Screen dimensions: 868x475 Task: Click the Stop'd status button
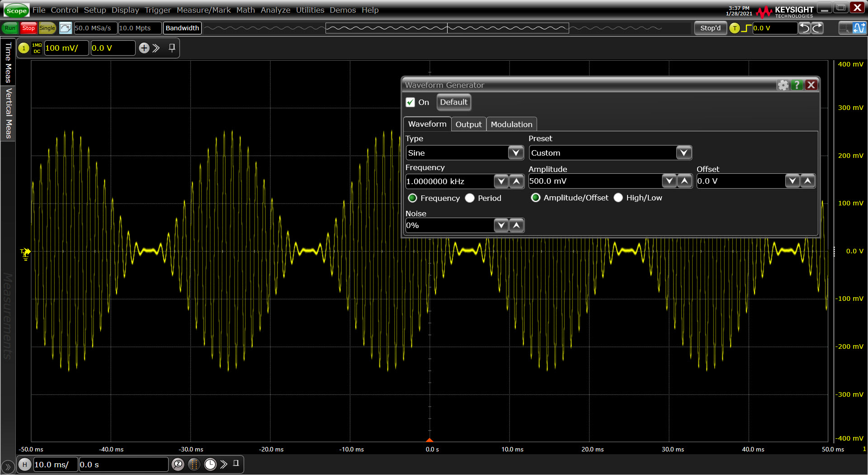[710, 28]
